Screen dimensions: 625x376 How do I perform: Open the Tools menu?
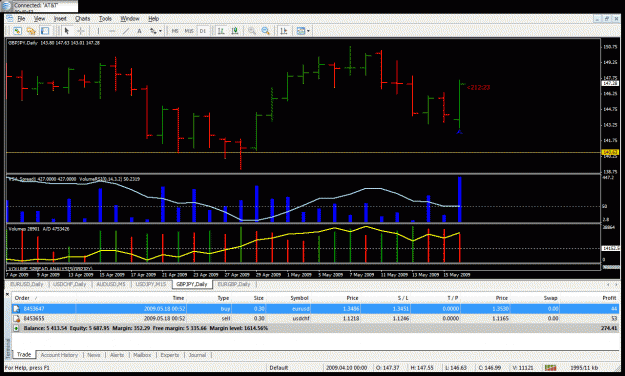click(x=105, y=18)
